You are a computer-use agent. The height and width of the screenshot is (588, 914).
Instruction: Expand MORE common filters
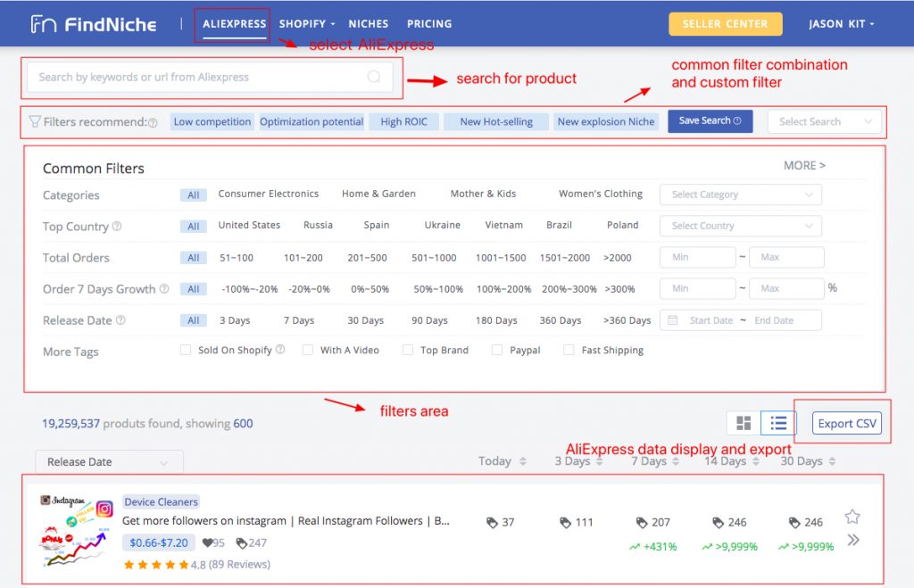pos(804,165)
